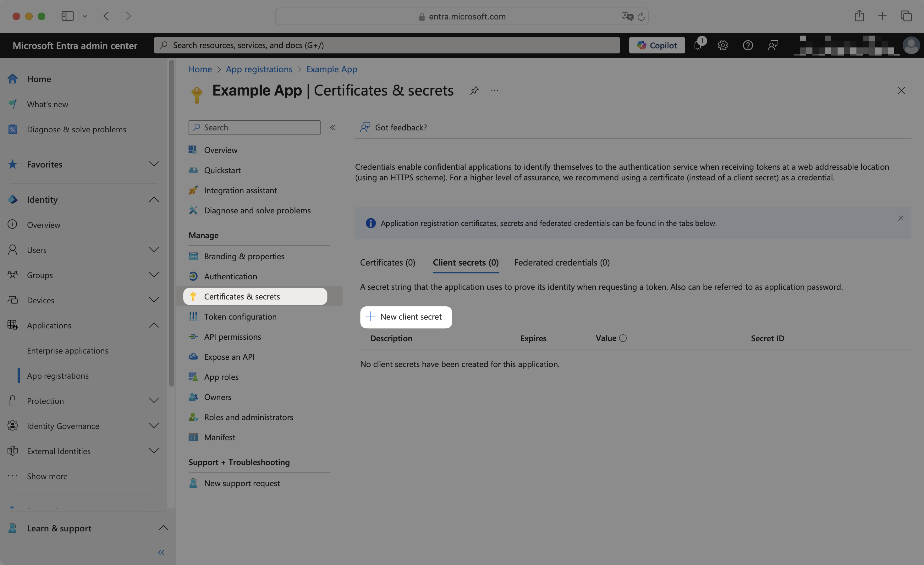This screenshot has height=565, width=924.
Task: Open the App roles section
Action: [221, 377]
